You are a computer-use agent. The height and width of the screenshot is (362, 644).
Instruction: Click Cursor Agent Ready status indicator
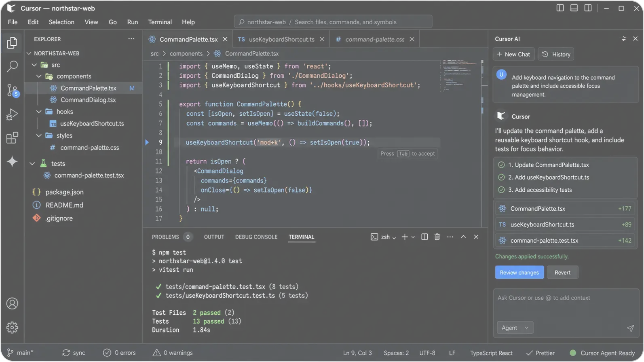tap(602, 353)
